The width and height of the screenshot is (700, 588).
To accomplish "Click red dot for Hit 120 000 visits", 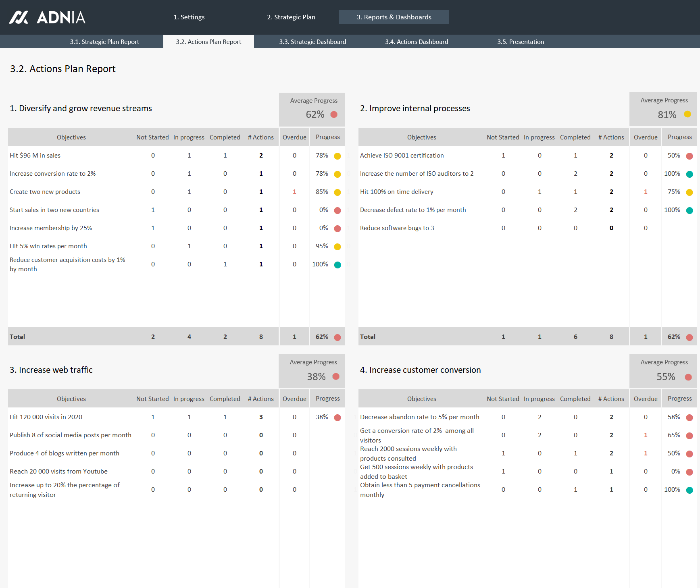I will 337,418.
